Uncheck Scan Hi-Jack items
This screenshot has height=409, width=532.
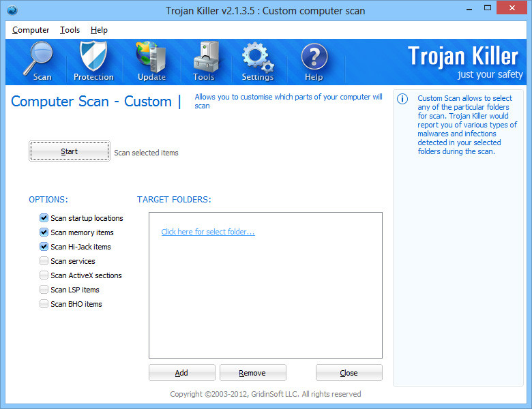coord(44,247)
